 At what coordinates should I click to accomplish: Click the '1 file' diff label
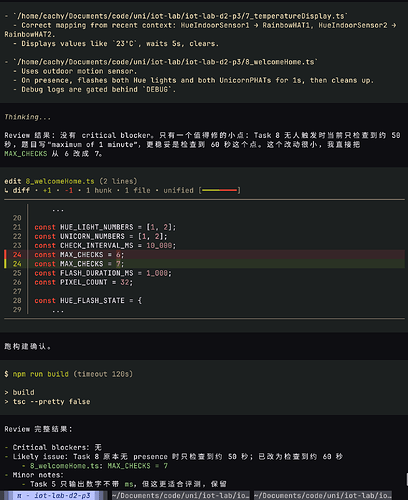[137, 190]
